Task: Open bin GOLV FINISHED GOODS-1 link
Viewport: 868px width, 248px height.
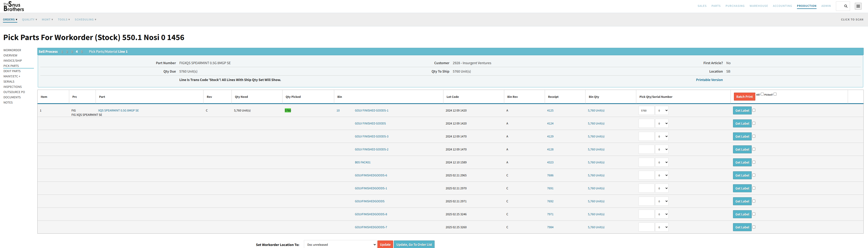Action: [x=371, y=111]
